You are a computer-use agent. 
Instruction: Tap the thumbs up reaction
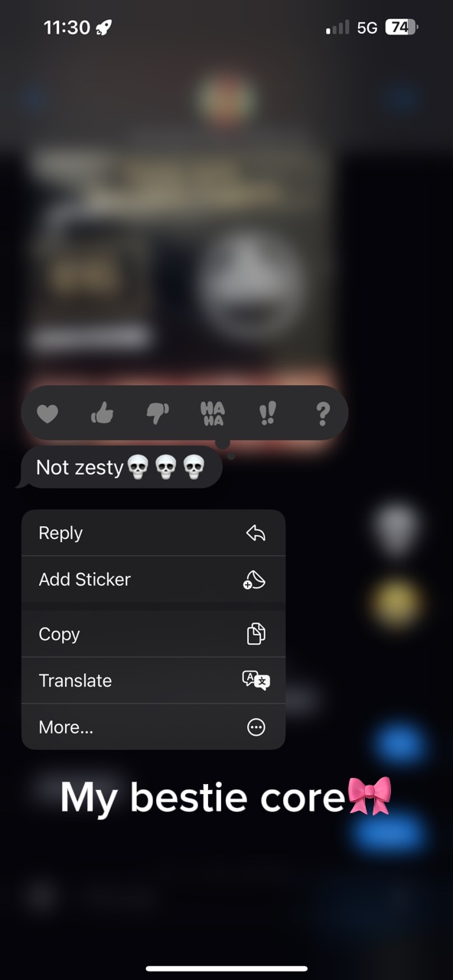point(102,413)
